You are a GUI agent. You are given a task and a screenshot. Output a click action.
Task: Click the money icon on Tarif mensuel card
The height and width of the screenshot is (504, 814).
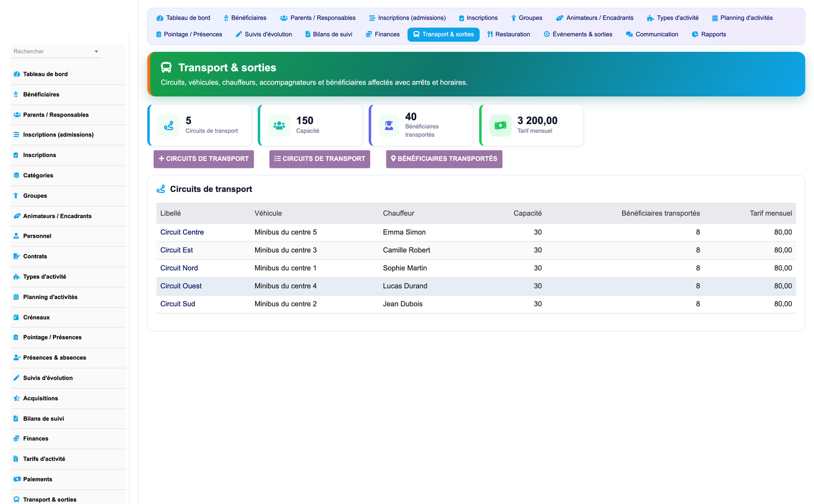500,126
